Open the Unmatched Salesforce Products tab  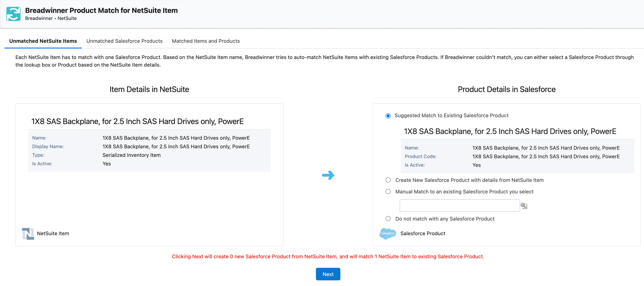(x=124, y=41)
